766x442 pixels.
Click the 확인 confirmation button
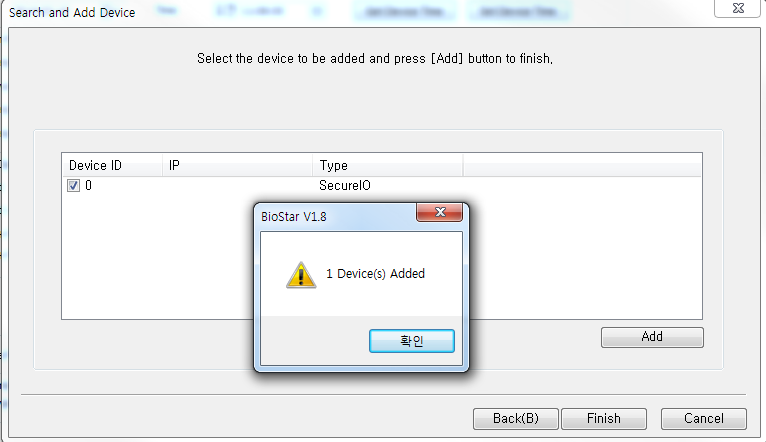click(x=411, y=340)
